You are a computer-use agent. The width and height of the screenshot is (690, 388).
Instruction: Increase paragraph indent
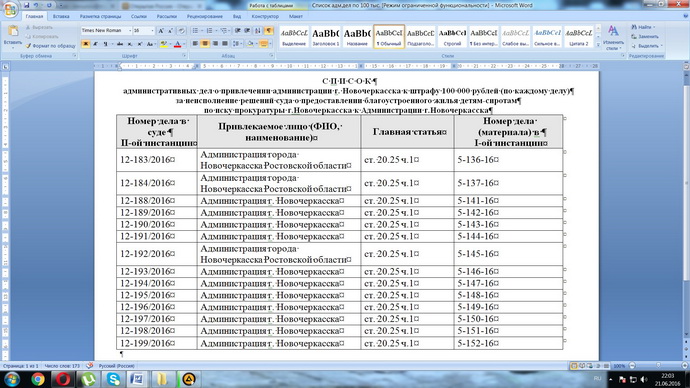pyautogui.click(x=247, y=31)
